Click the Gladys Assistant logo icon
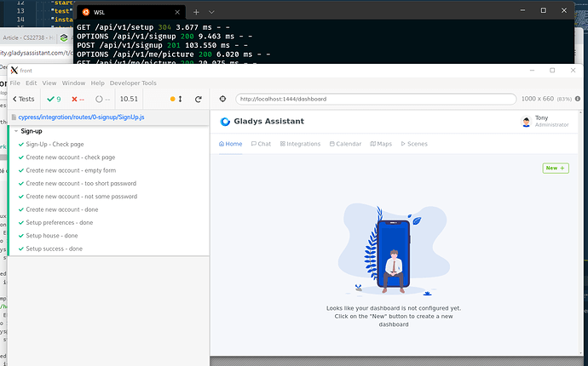The height and width of the screenshot is (366, 588). pos(225,122)
